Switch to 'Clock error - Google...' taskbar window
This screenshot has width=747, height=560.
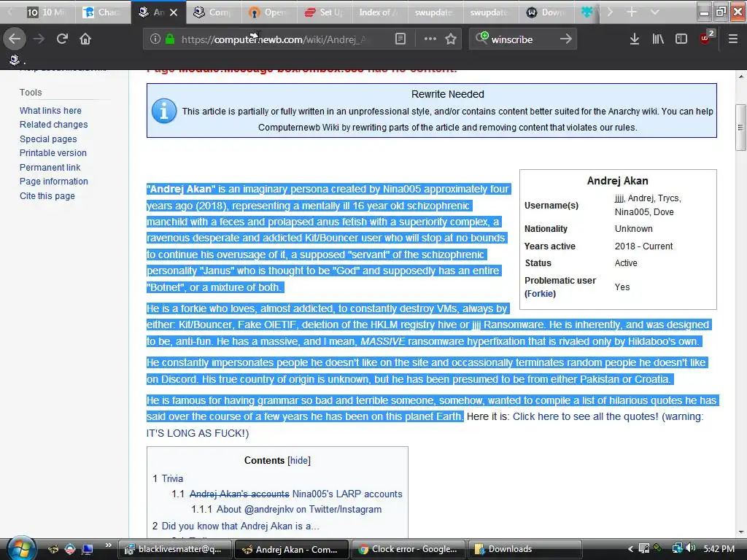[409, 549]
